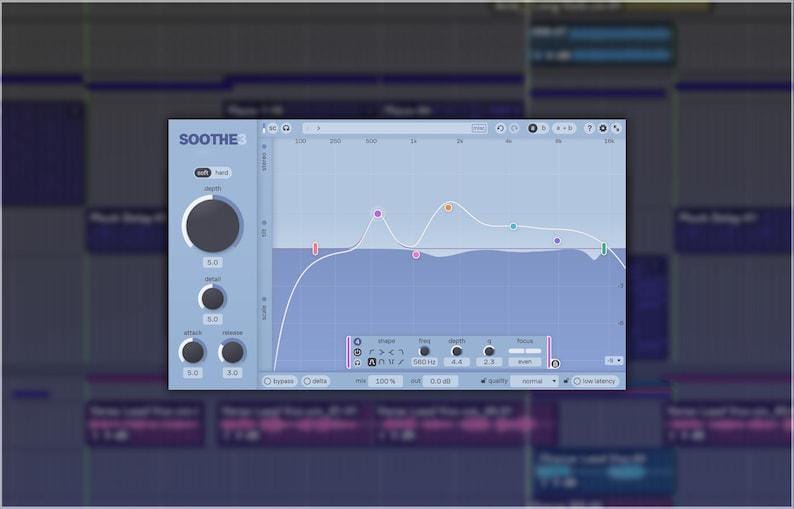
Task: Click the lock icon beside quality
Action: click(x=483, y=381)
